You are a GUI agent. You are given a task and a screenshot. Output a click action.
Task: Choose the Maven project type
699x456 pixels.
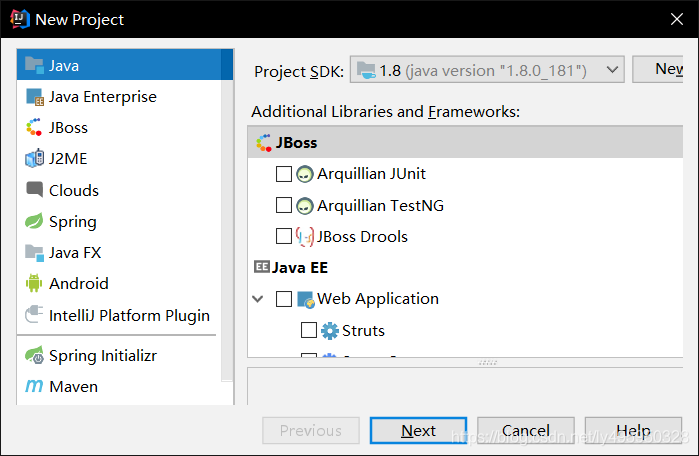[119, 386]
